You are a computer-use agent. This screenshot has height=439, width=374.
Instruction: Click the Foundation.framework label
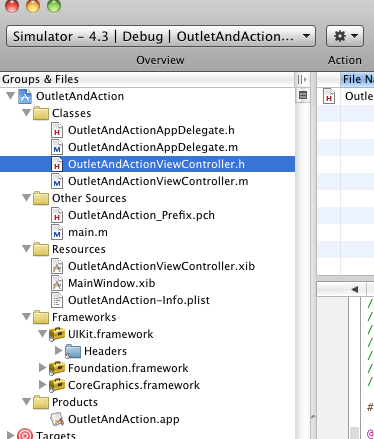(x=128, y=368)
